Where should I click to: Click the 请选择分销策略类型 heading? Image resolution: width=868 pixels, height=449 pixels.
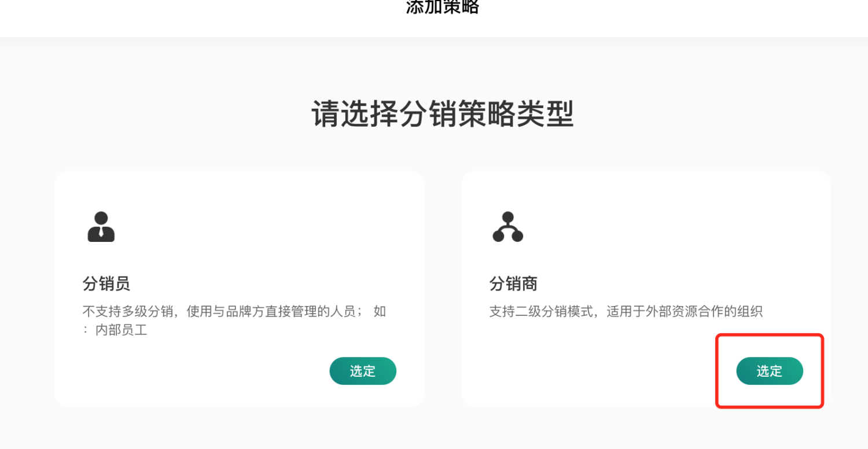point(443,113)
